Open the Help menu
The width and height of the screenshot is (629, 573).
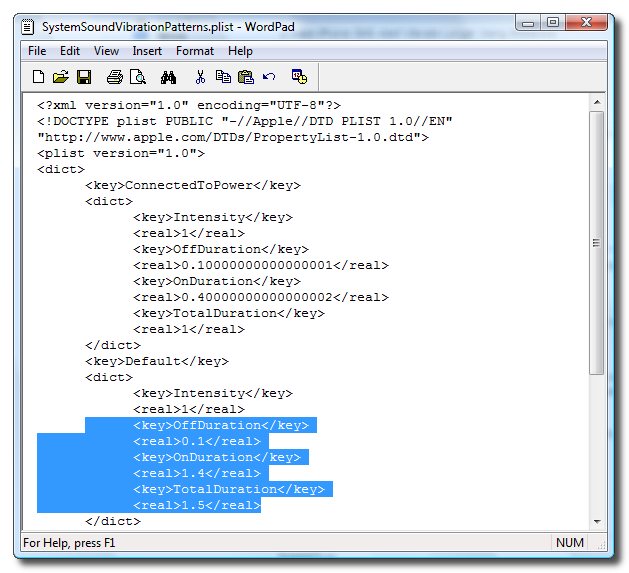[x=240, y=51]
